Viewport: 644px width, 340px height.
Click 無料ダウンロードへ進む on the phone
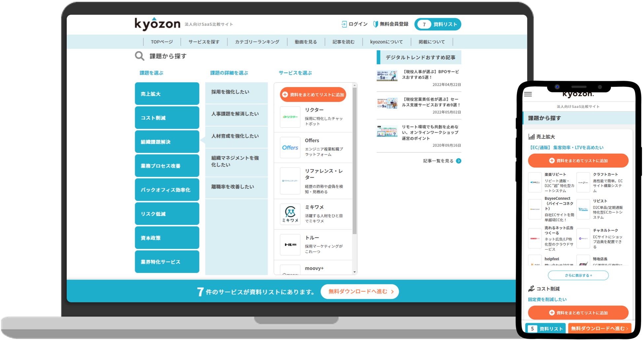[x=599, y=328]
